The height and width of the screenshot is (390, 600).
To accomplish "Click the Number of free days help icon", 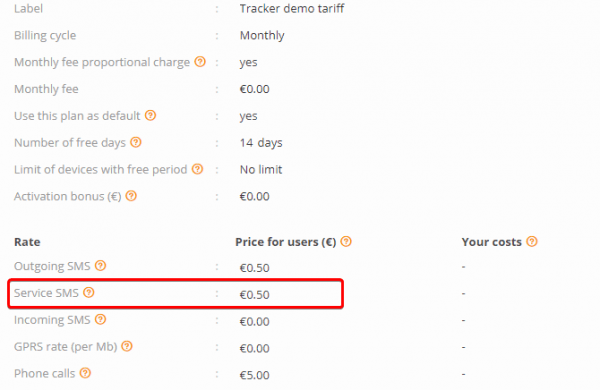I will (136, 142).
